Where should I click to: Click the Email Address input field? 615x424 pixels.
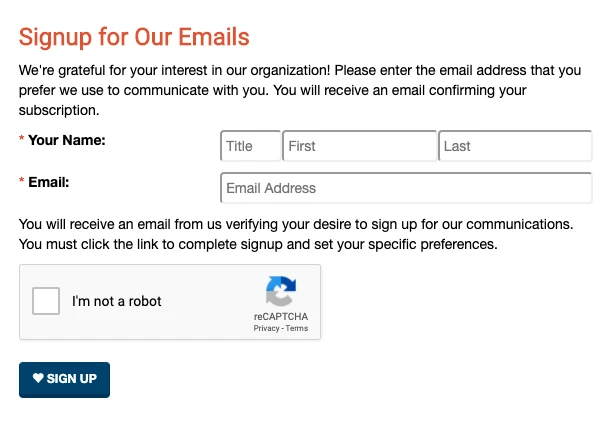point(406,188)
